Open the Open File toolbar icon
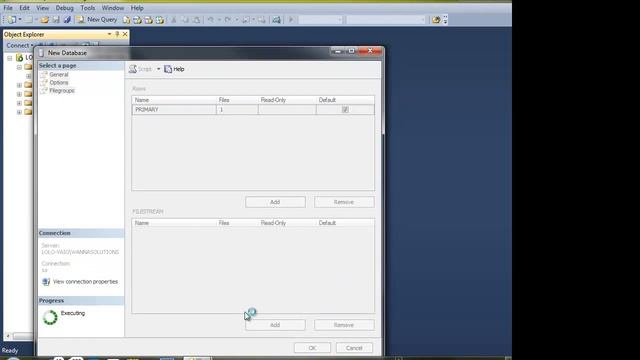Screen dimensions: 640x360 coord(44,20)
